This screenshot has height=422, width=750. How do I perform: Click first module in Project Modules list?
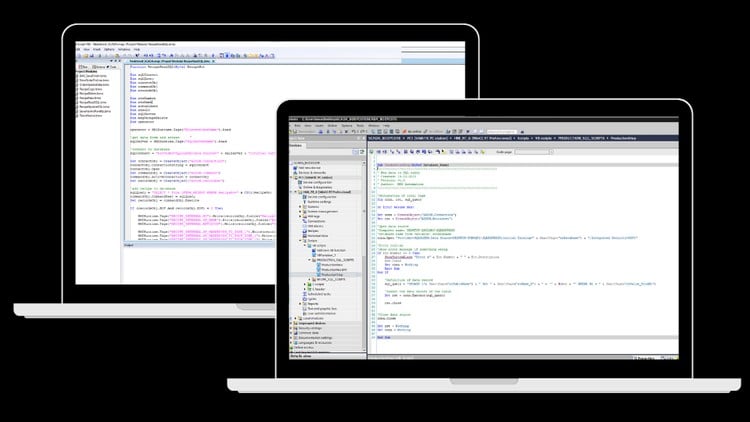(93, 76)
